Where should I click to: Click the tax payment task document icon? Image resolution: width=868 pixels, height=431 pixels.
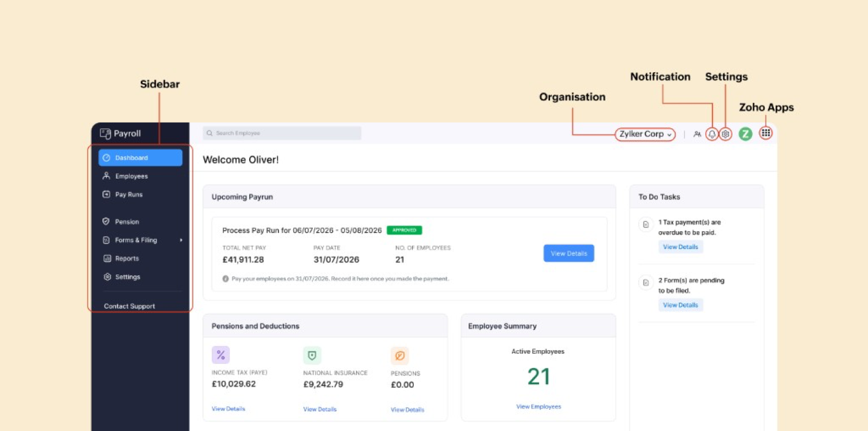coord(646,224)
